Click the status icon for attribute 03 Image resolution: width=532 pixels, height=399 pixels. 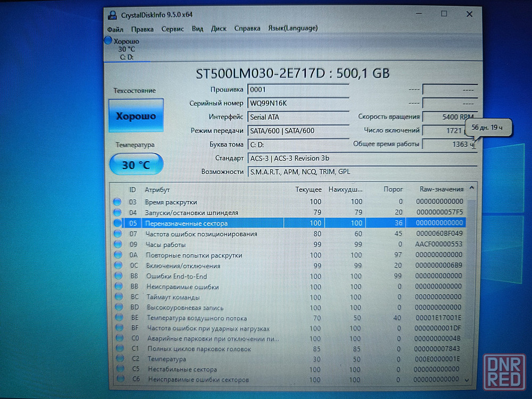[x=118, y=202]
